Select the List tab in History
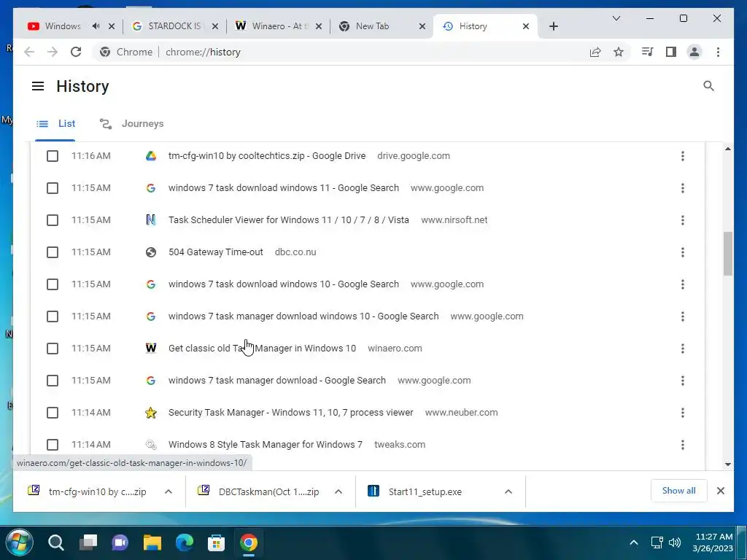The height and width of the screenshot is (560, 747). click(x=55, y=124)
